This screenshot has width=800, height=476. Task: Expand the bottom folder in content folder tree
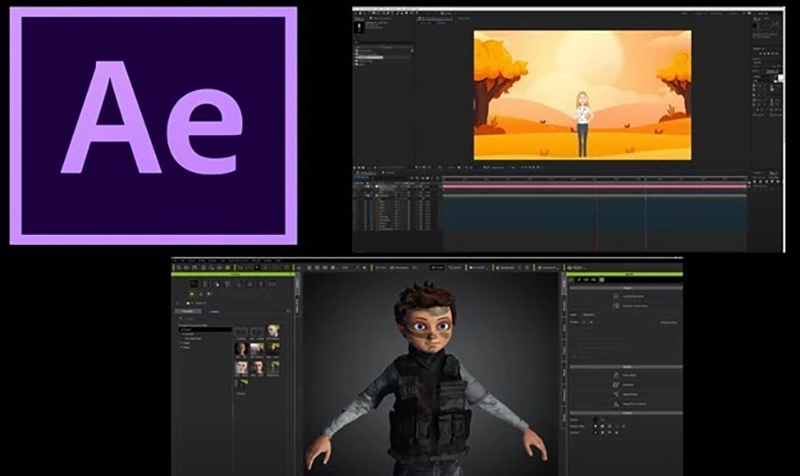(x=181, y=347)
